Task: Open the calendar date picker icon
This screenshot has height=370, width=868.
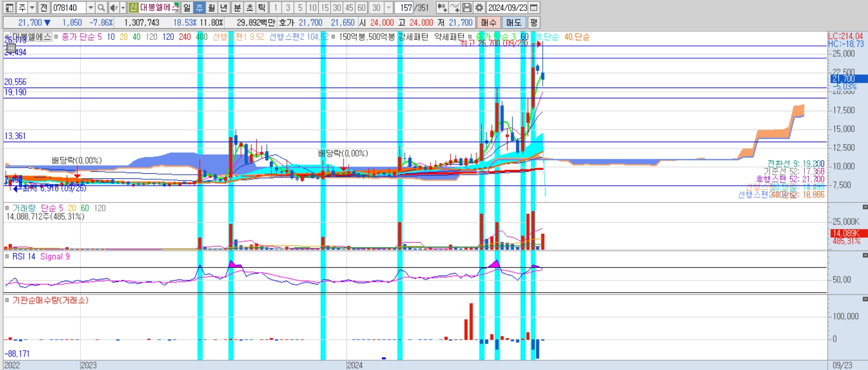Action: click(x=534, y=8)
